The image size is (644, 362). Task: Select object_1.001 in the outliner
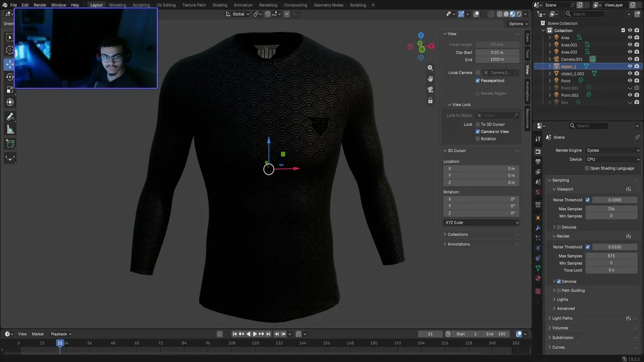[x=573, y=73]
